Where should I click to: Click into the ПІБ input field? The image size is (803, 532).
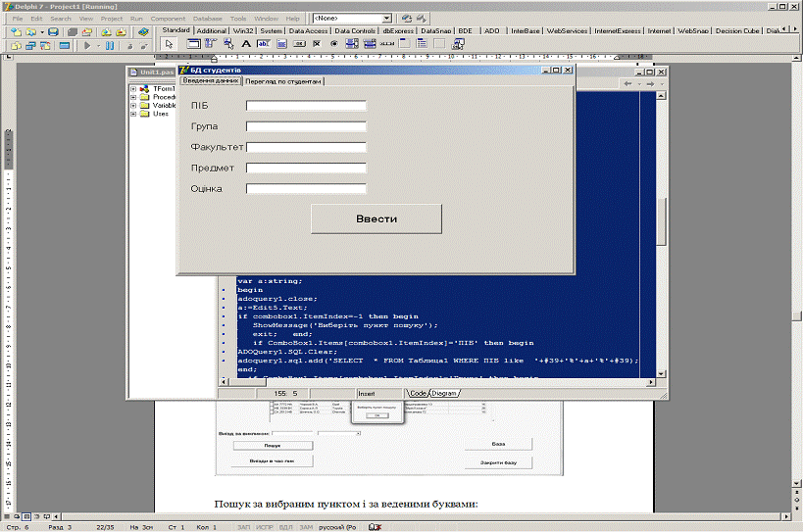[305, 106]
